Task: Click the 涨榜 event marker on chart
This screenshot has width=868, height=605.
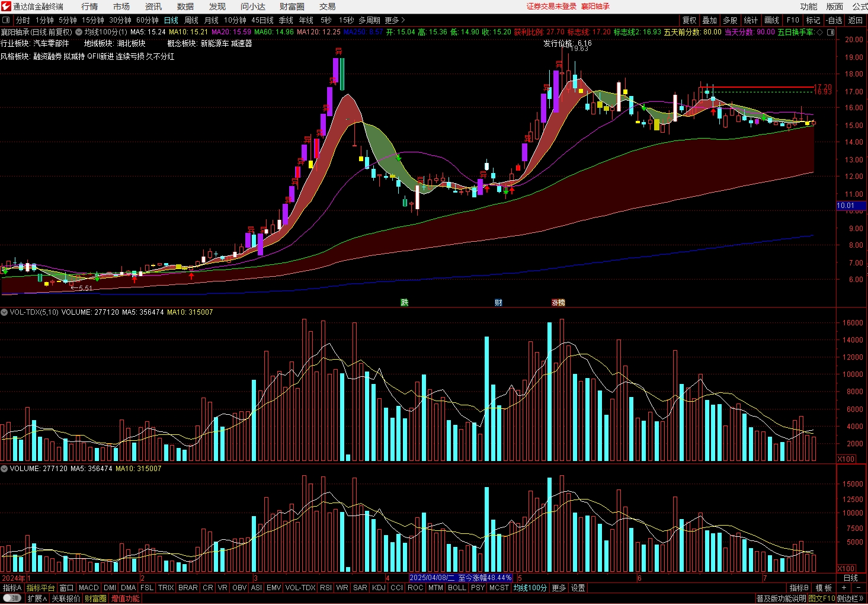Action: click(x=559, y=303)
